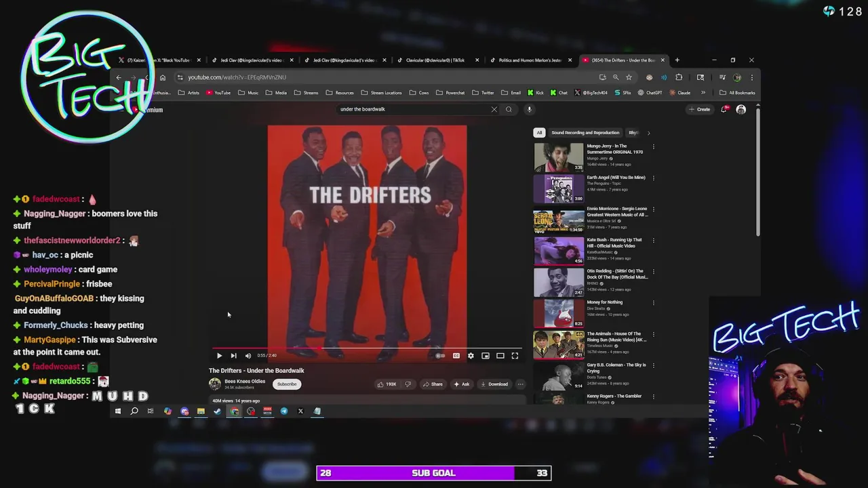Like the video with 193K likes
The width and height of the screenshot is (868, 488).
click(387, 384)
